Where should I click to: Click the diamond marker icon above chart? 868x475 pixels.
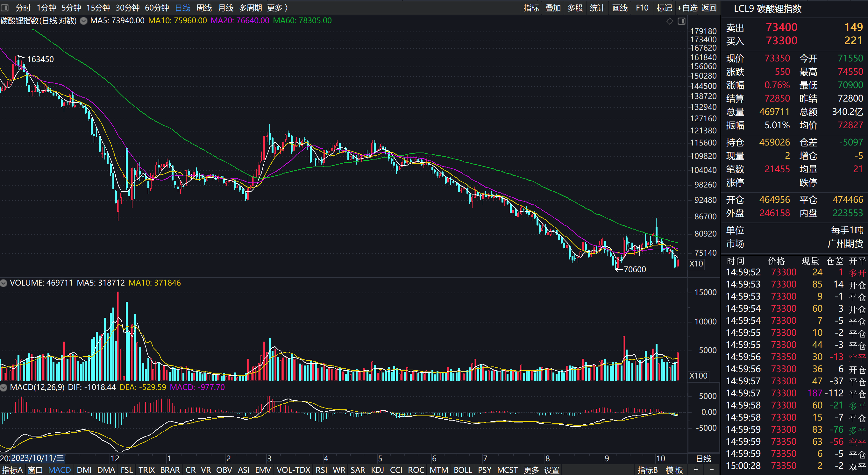[x=670, y=21]
